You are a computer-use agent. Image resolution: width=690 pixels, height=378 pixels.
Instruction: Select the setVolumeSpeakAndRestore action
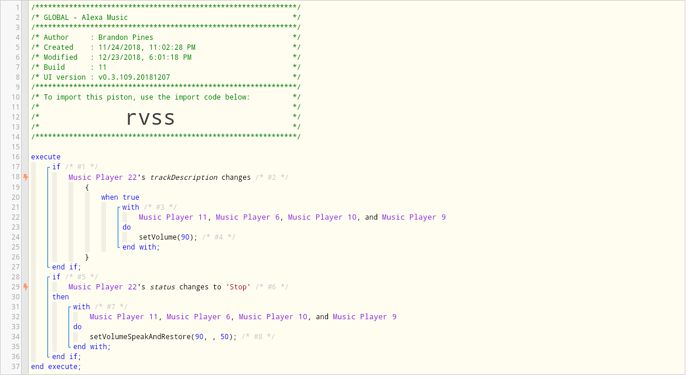tap(163, 337)
